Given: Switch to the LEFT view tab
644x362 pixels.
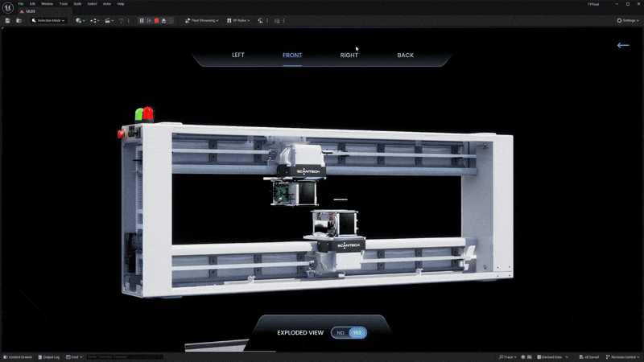Looking at the screenshot, I should click(x=238, y=56).
